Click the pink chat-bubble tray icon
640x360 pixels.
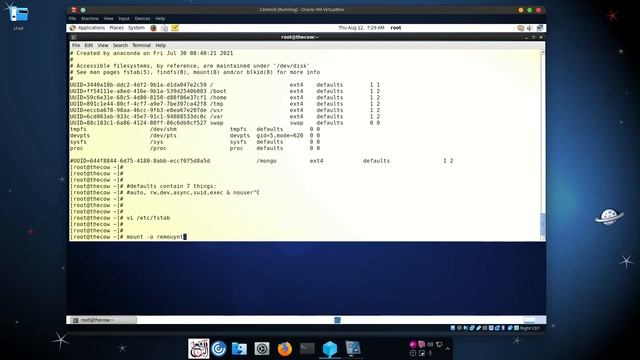(x=421, y=344)
